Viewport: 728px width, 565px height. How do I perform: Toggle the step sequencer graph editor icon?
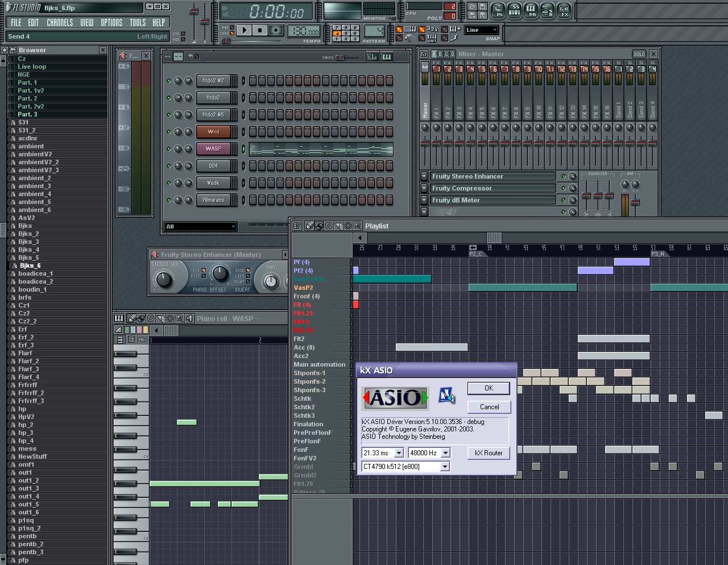(x=372, y=57)
